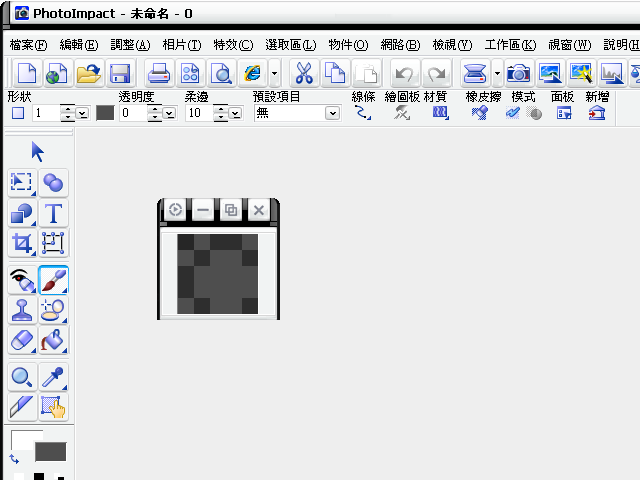The width and height of the screenshot is (640, 480).
Task: Open a file with the folder icon
Action: point(89,73)
